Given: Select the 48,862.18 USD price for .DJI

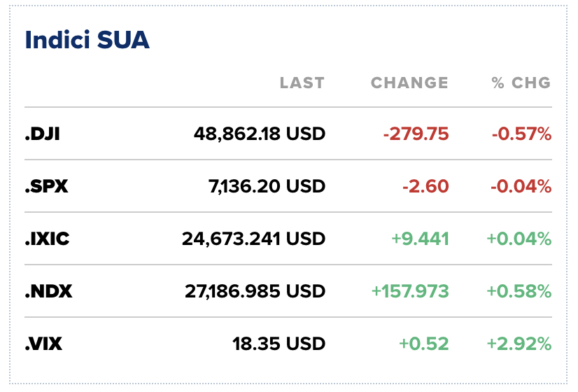Looking at the screenshot, I should click(x=260, y=134).
